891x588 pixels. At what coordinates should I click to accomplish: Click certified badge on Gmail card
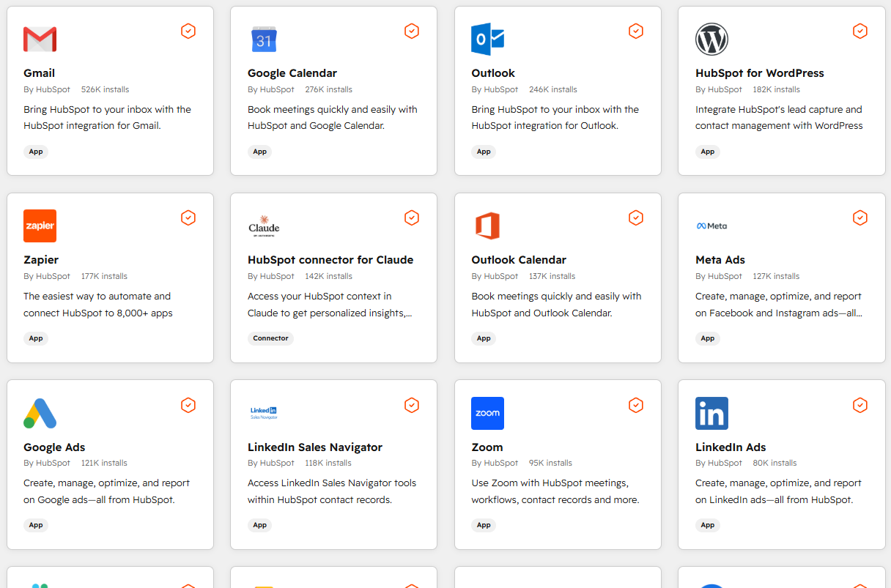pos(188,31)
